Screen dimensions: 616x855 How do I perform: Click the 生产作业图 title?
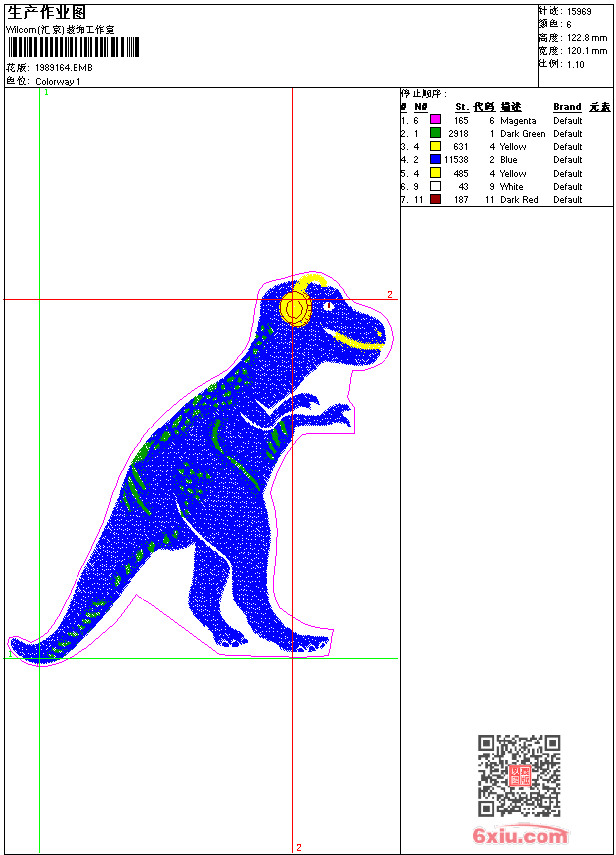pos(47,12)
